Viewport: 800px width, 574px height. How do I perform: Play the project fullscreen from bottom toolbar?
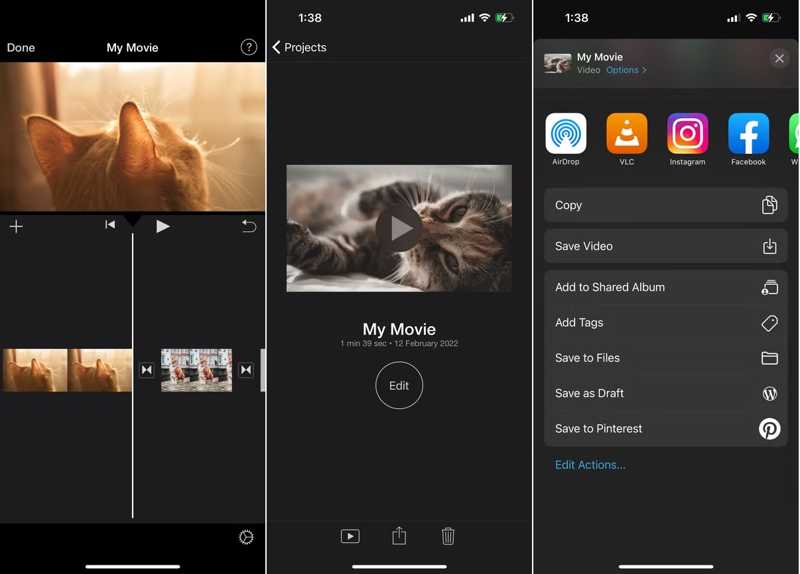tap(350, 536)
